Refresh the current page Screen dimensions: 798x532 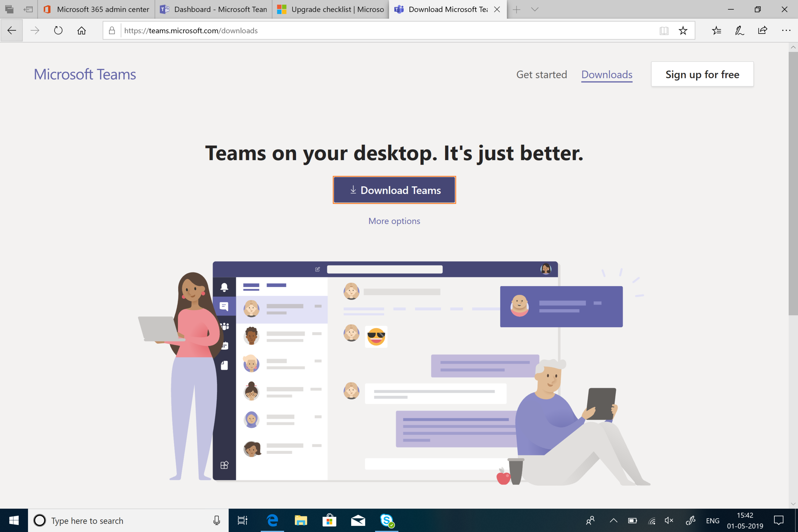(x=58, y=31)
